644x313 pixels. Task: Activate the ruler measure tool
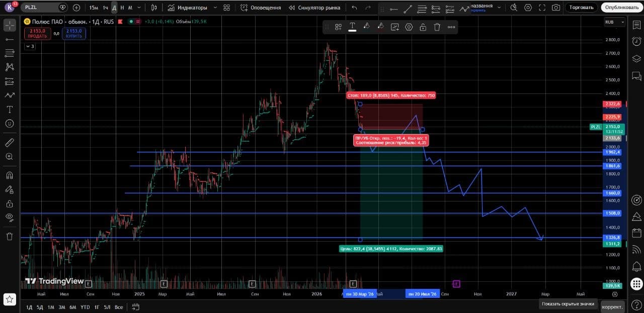9,143
